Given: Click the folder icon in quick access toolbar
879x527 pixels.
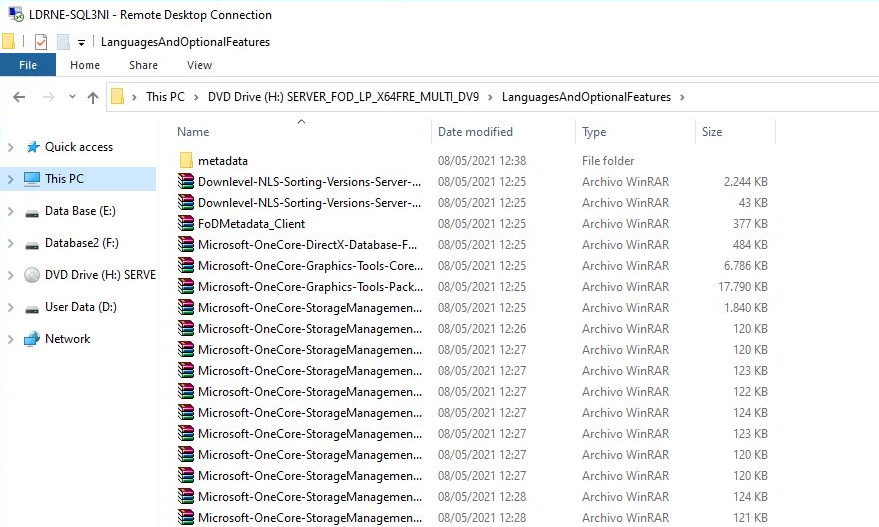Looking at the screenshot, I should click(x=8, y=41).
